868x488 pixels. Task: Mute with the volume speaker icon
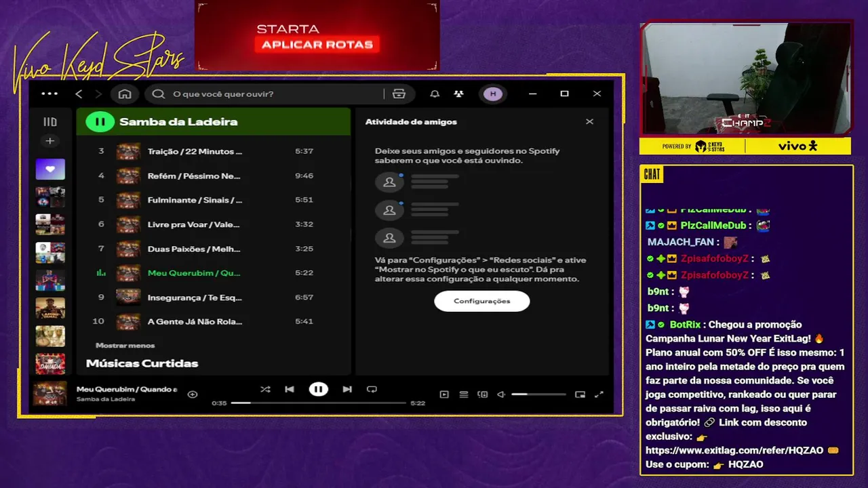[501, 394]
